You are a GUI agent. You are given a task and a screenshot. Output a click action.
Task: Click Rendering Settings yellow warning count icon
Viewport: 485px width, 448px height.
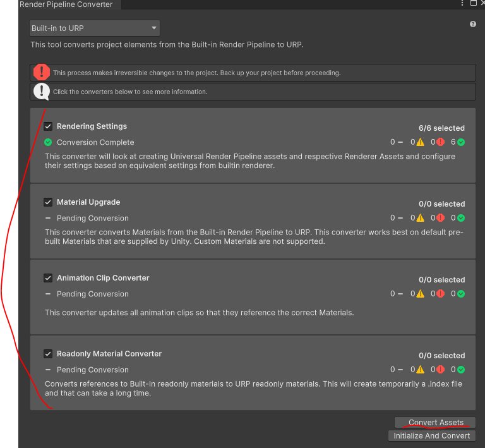420,142
